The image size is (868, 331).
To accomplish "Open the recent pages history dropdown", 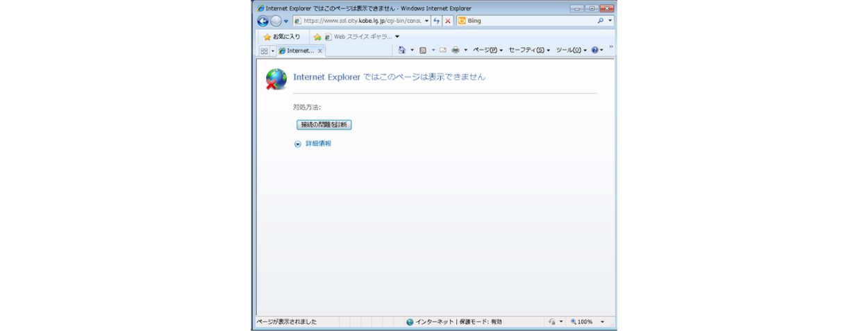I will 286,21.
